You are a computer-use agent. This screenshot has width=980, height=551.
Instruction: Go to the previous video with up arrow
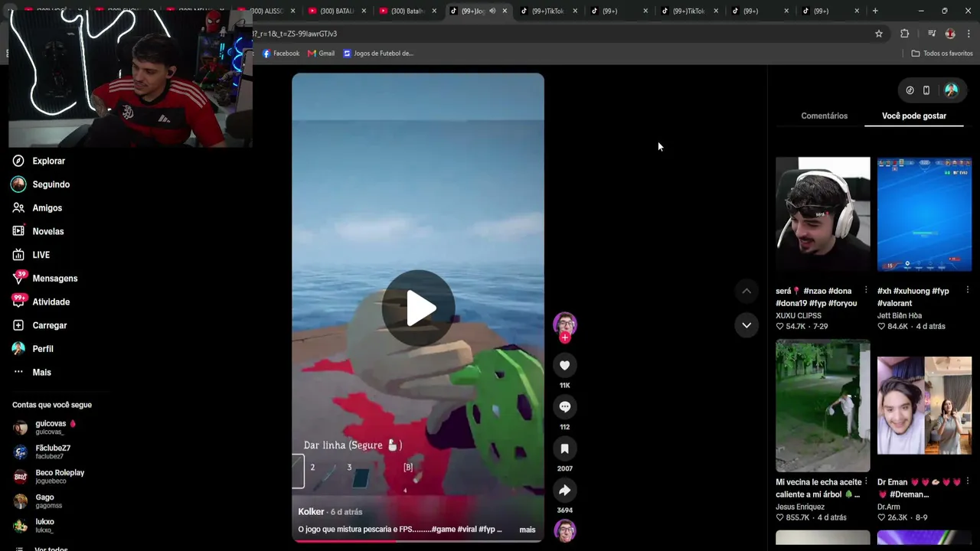tap(746, 291)
